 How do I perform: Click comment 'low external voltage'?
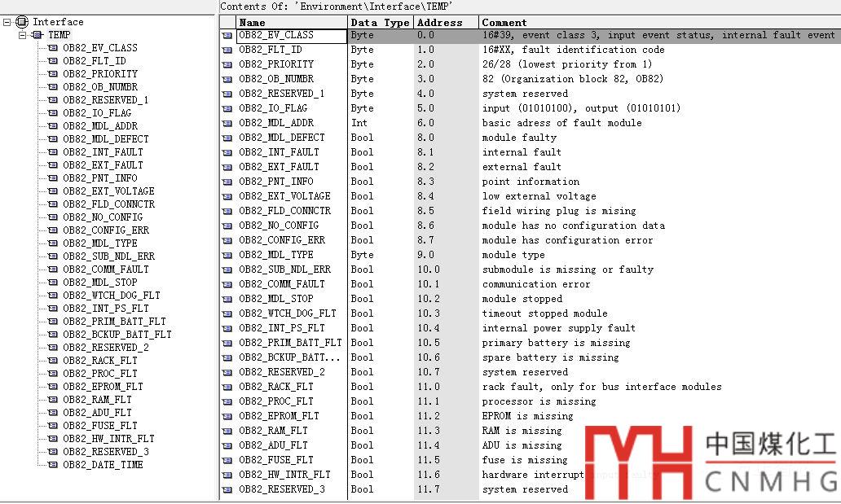539,196
